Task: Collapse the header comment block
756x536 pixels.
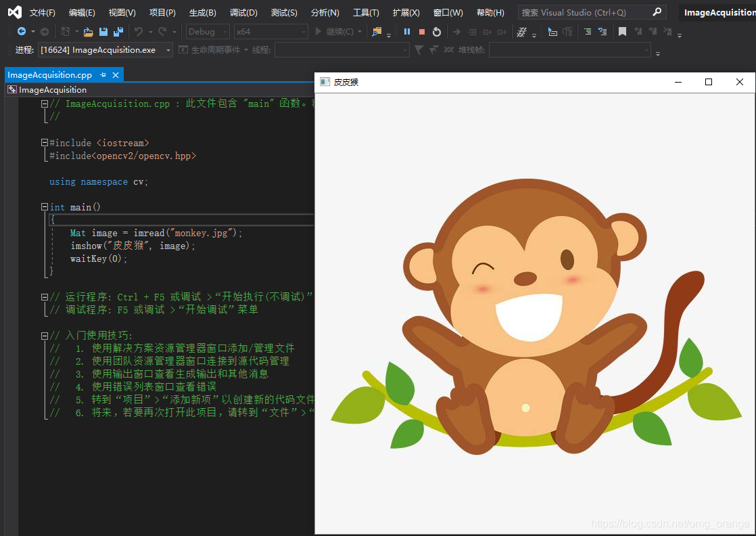Action: (45, 104)
